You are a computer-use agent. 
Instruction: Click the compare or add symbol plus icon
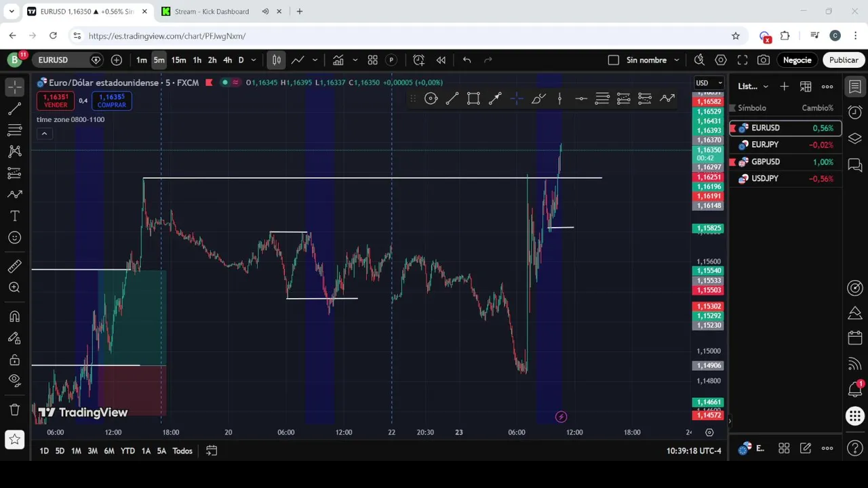(117, 60)
